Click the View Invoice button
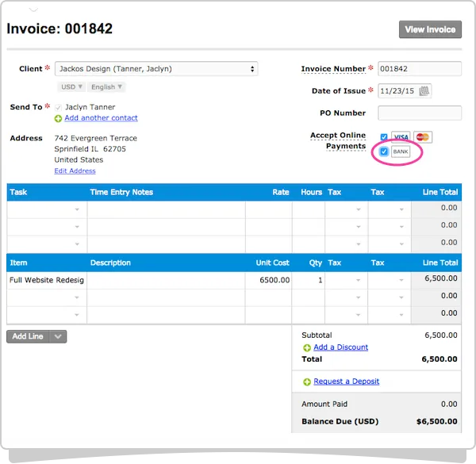The image size is (476, 464). (430, 29)
